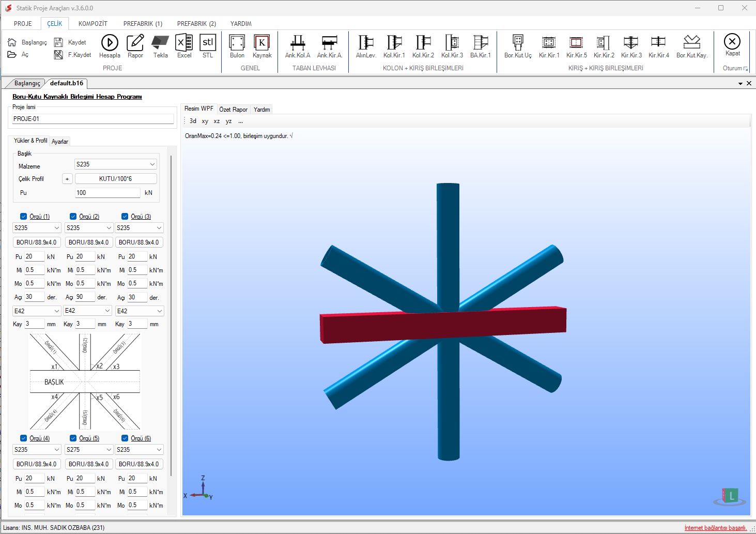Switch to the PREFABRİK (1) ribbon tab
This screenshot has height=534, width=756.
point(143,24)
